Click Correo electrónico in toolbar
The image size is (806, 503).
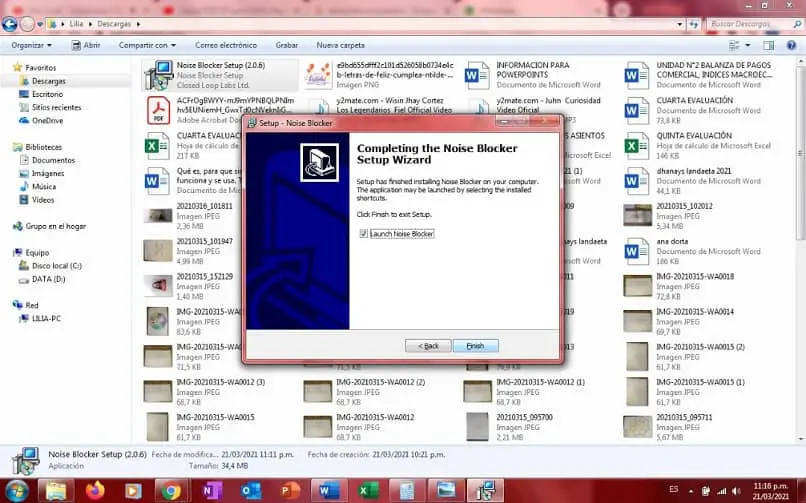pos(226,45)
